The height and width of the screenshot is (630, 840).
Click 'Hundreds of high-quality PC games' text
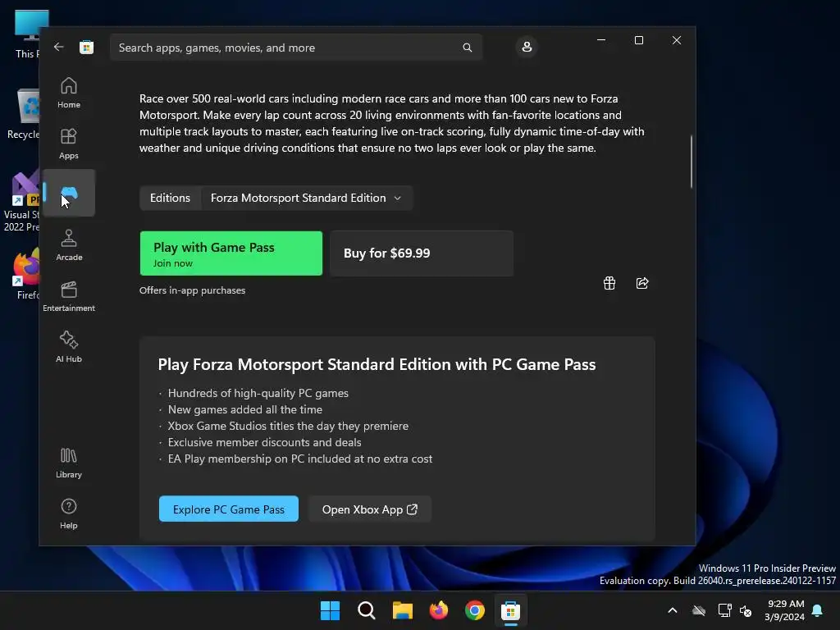258,393
